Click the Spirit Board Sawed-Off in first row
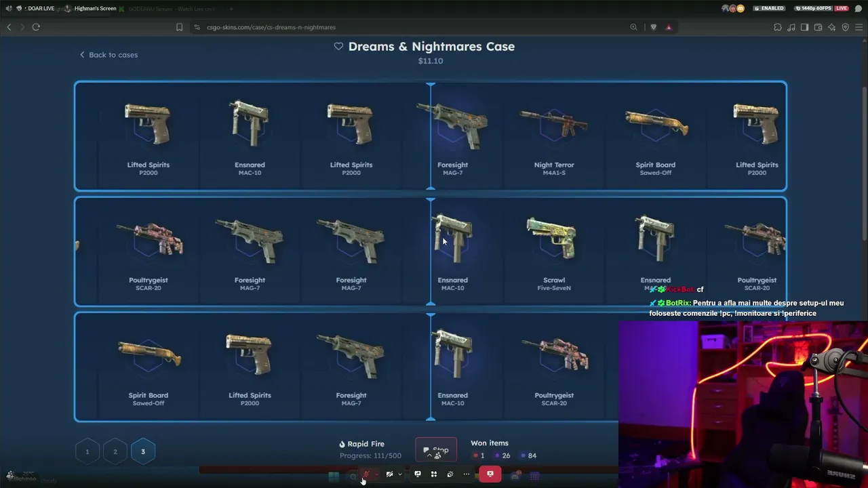This screenshot has width=868, height=488. click(656, 138)
